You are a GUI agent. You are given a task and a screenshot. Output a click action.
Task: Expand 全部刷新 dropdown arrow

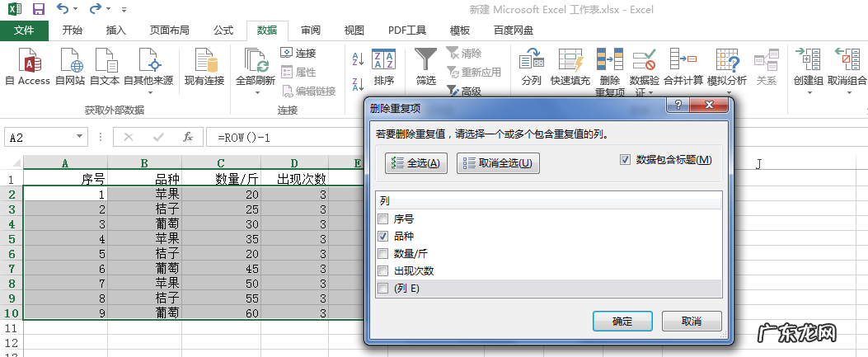[257, 93]
